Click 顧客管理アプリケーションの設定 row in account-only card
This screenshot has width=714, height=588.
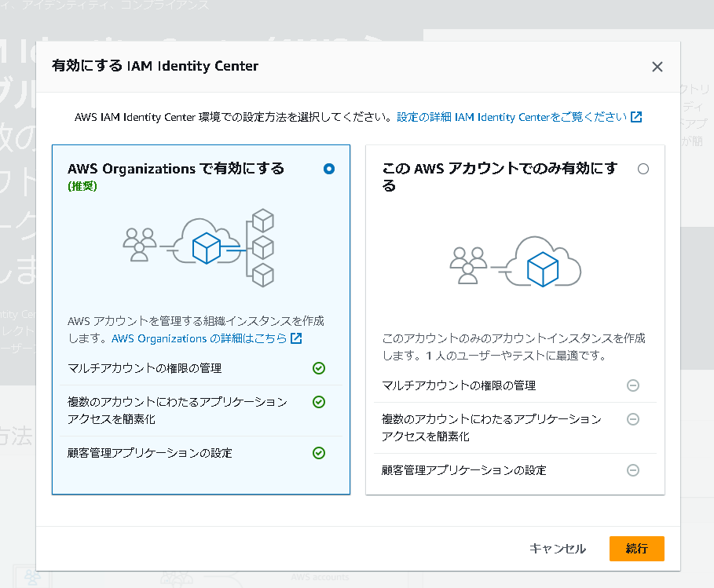pyautogui.click(x=515, y=470)
